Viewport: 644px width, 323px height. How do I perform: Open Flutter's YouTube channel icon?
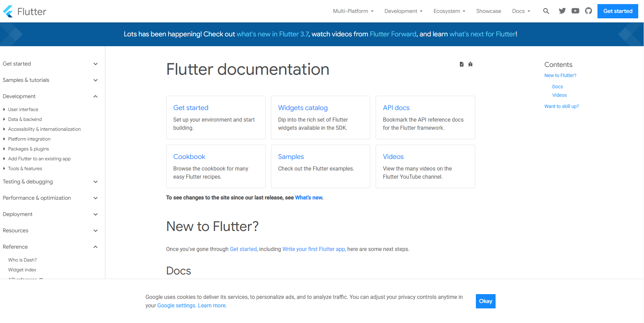575,11
